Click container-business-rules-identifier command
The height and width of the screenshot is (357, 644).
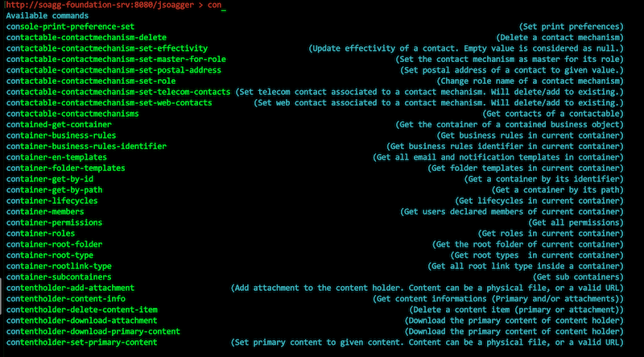86,147
